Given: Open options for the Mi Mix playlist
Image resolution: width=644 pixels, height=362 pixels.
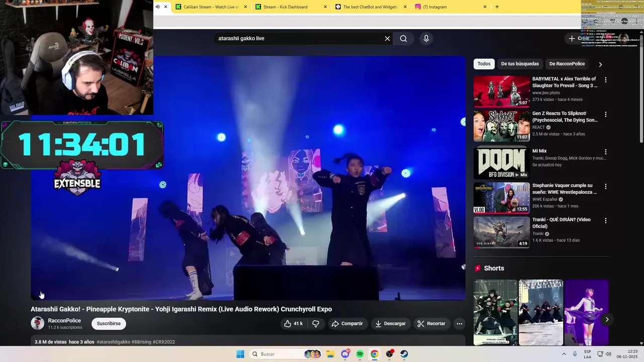Looking at the screenshot, I should click(606, 152).
